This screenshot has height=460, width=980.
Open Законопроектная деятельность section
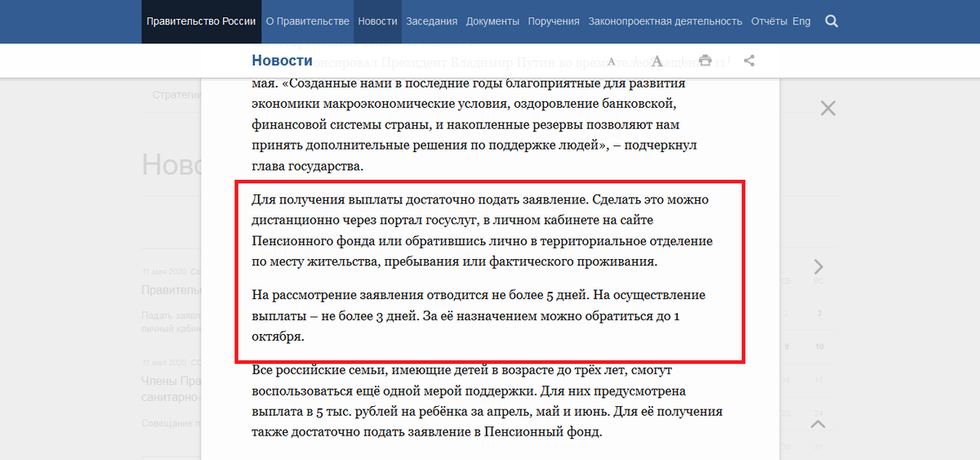point(666,21)
